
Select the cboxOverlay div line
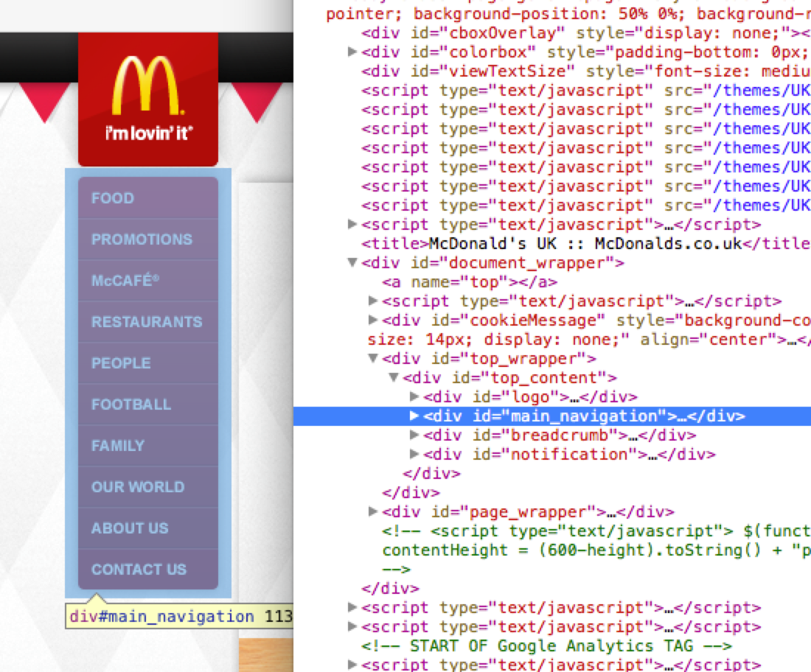585,33
